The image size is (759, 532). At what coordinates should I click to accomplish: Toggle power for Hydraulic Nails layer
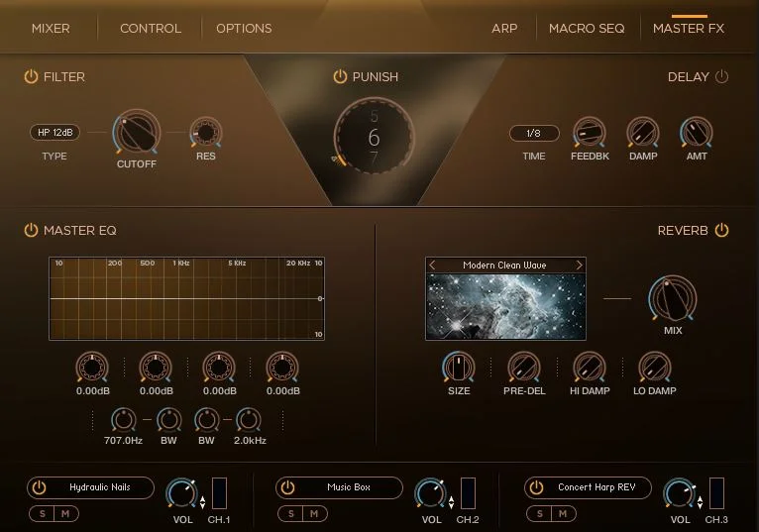[x=40, y=487]
